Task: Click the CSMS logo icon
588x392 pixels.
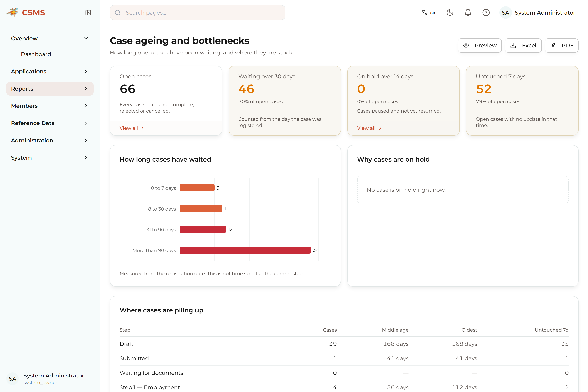Action: 13,12
